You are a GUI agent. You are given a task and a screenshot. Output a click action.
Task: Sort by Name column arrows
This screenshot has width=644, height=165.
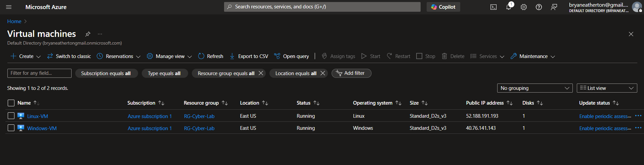(x=36, y=103)
